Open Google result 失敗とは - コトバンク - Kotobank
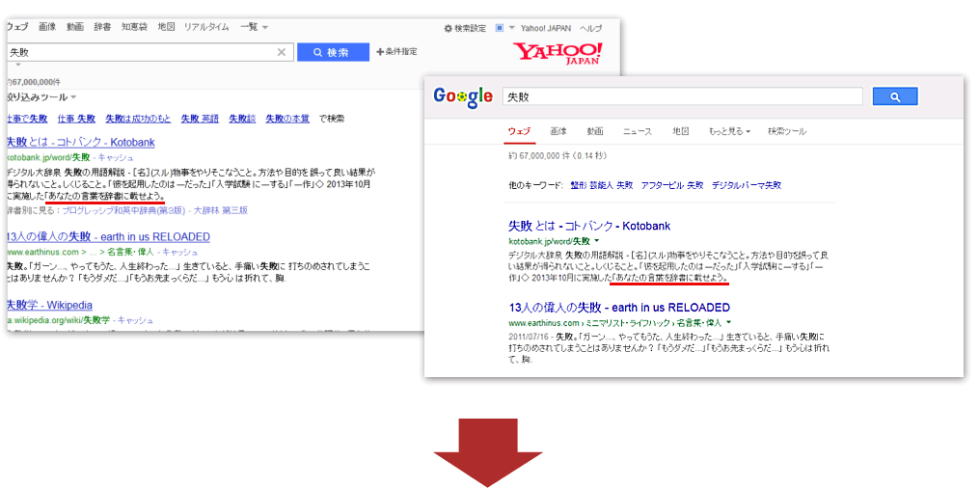980x488 pixels. (x=590, y=226)
